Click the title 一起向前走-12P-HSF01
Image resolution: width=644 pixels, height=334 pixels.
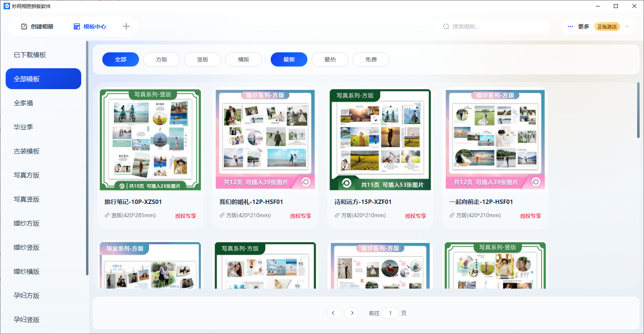[x=481, y=202]
